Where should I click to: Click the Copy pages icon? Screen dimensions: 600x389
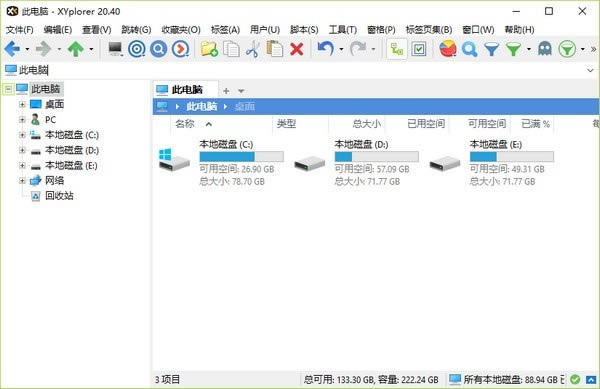tap(231, 49)
